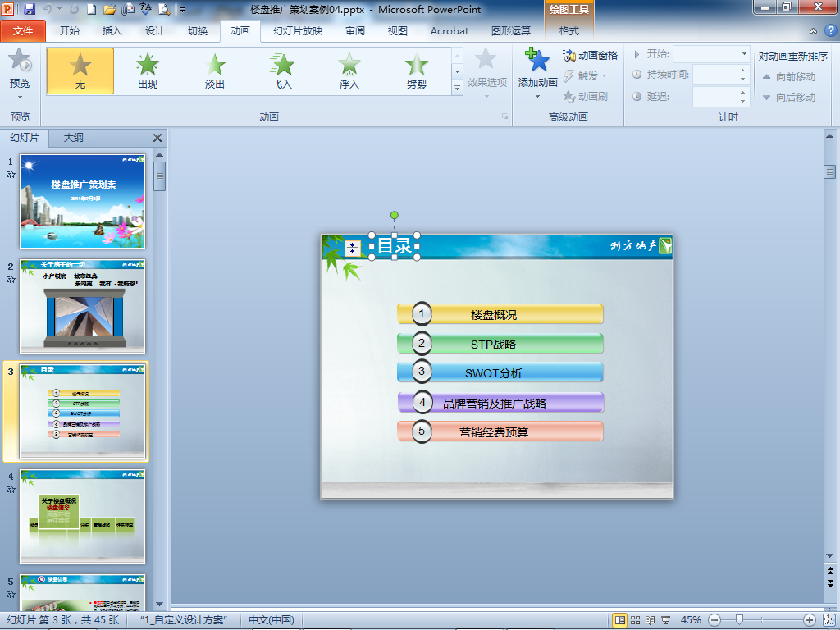Switch to the Outline (大纲) pane tab
Screen dimensions: 840x630
pos(73,138)
